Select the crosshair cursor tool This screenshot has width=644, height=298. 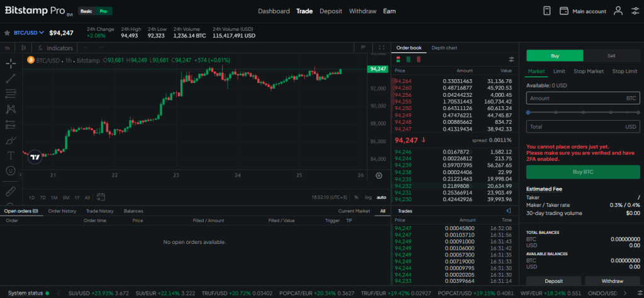coord(11,63)
